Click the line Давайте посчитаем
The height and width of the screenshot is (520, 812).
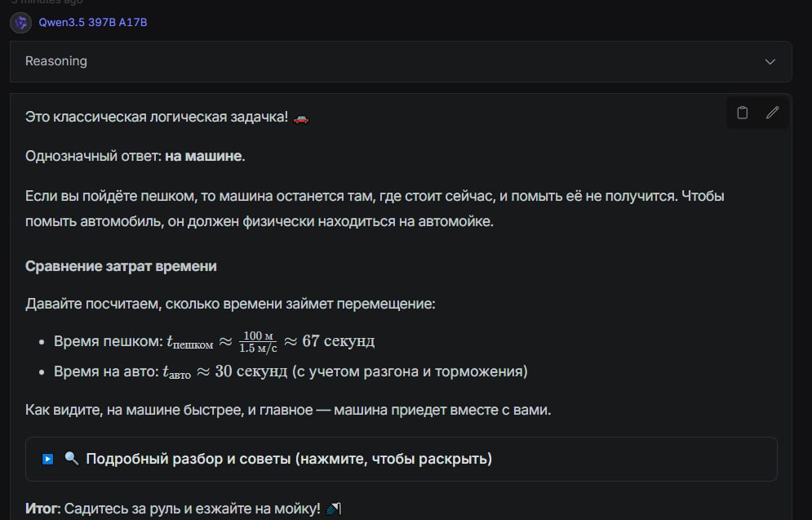[x=231, y=304]
